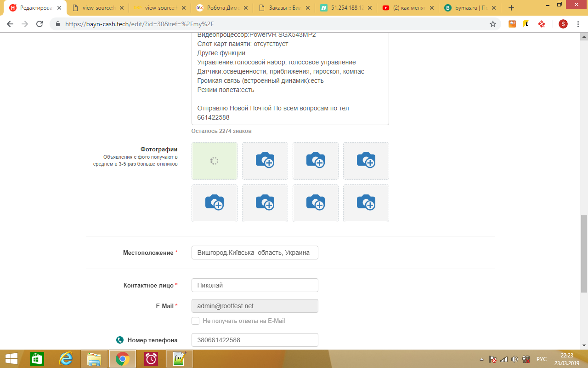588x368 pixels.
Task: Click the last camera icon in the top photo row
Action: pyautogui.click(x=366, y=161)
